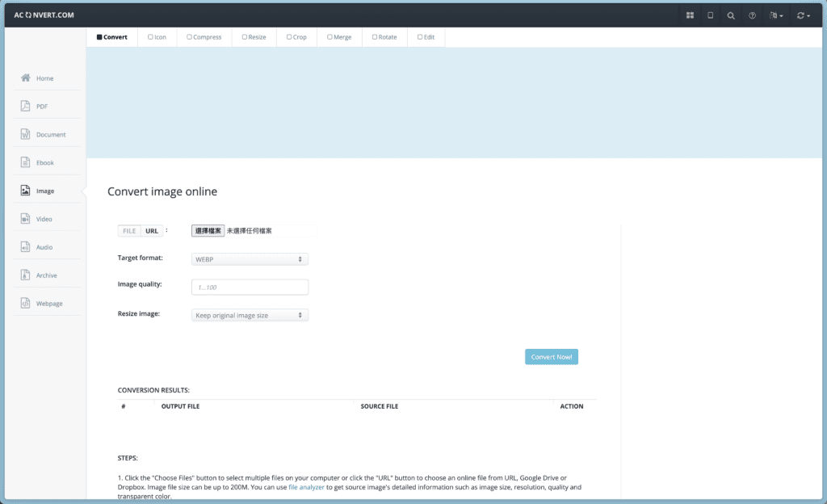Select Archive in the left sidebar

pos(47,275)
